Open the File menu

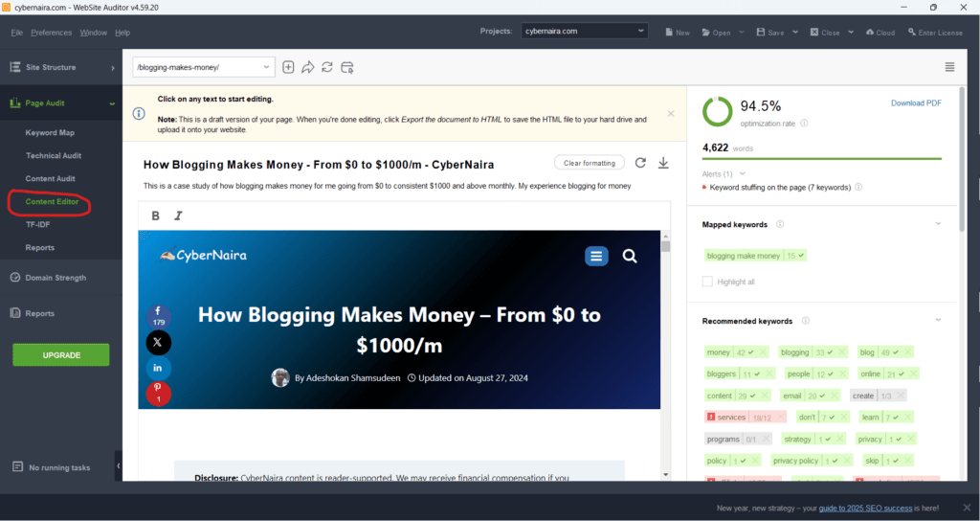(17, 33)
